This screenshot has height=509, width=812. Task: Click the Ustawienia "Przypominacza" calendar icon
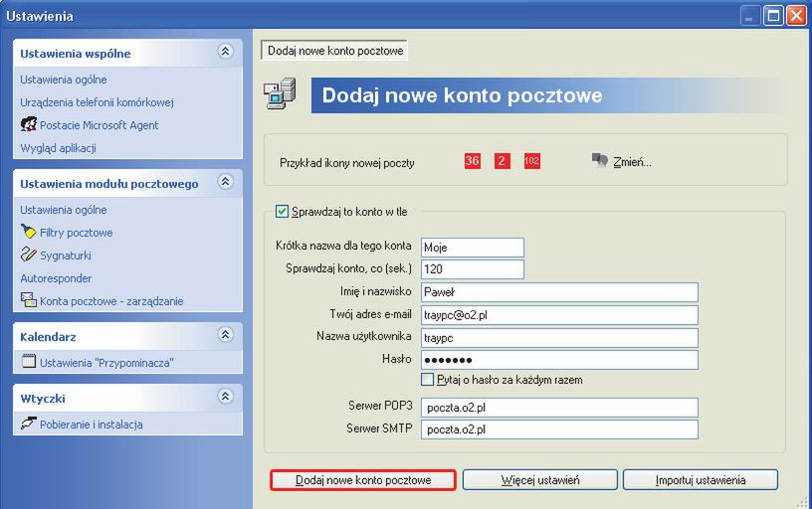(x=29, y=361)
